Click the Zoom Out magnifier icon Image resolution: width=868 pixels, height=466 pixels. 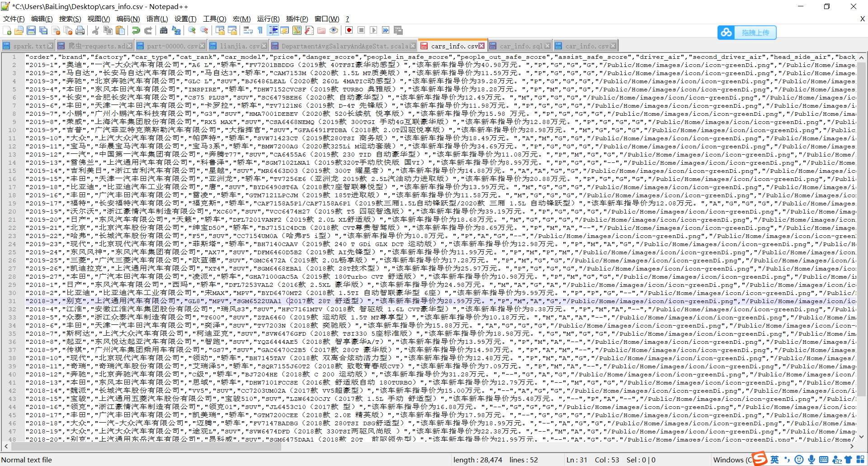pyautogui.click(x=204, y=30)
